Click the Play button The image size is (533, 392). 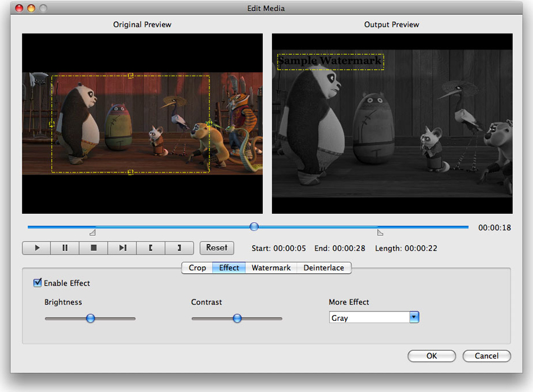[x=36, y=248]
